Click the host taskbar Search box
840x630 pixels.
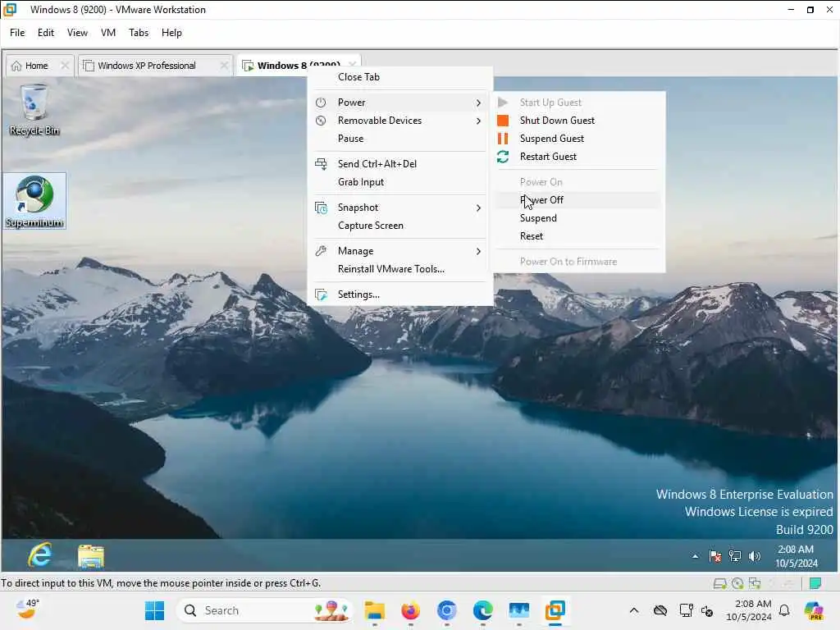tap(264, 610)
